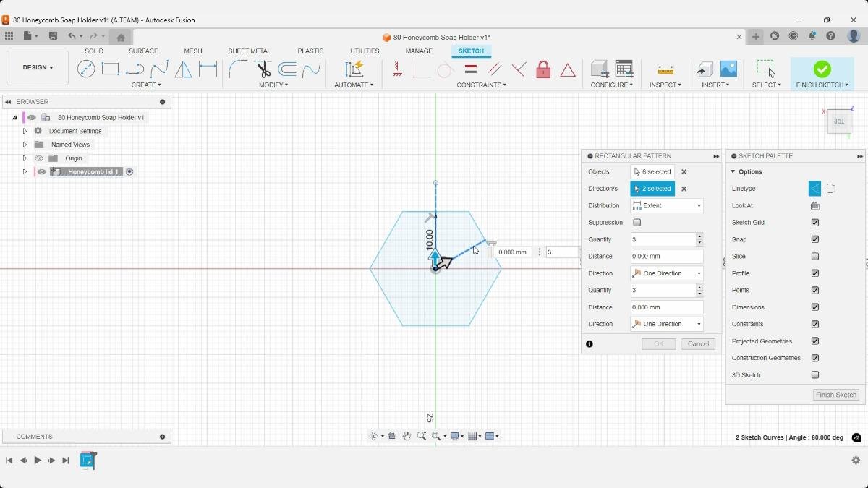
Task: Click the Cancel button in Rectangular Pattern
Action: tap(698, 344)
